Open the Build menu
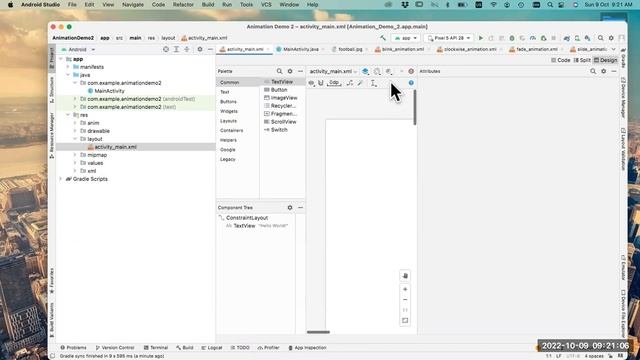640x360 pixels. click(x=208, y=4)
